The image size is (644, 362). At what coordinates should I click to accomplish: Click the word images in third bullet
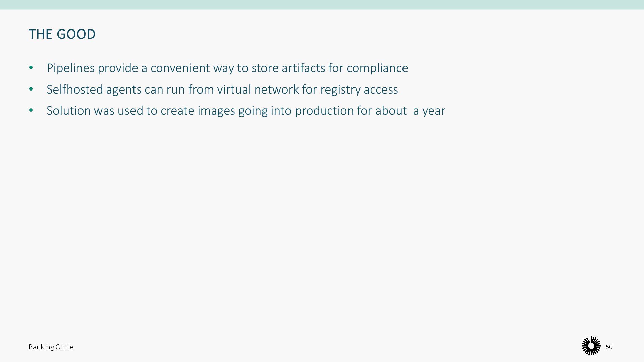[x=216, y=111]
